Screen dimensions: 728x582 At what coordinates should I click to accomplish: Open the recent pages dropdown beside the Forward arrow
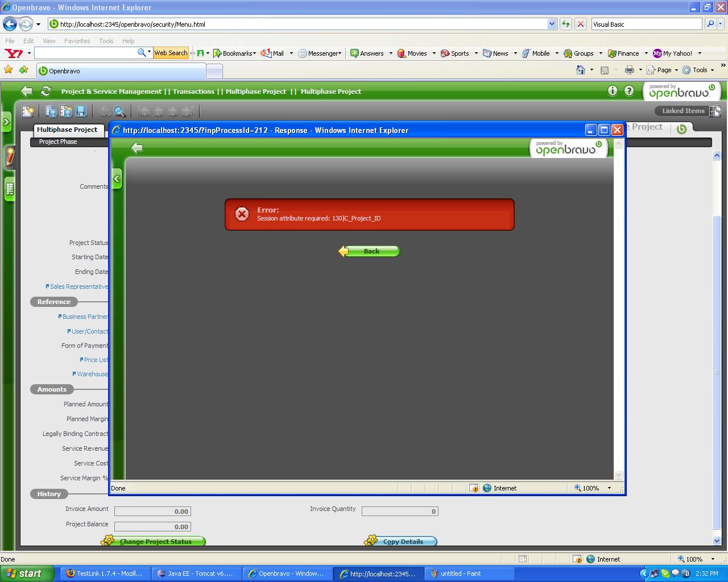38,24
